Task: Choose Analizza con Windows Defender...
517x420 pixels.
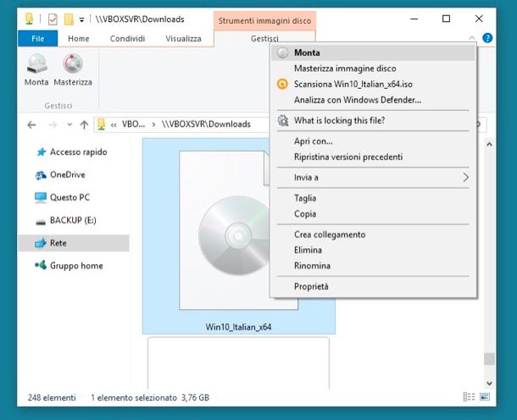Action: point(373,100)
